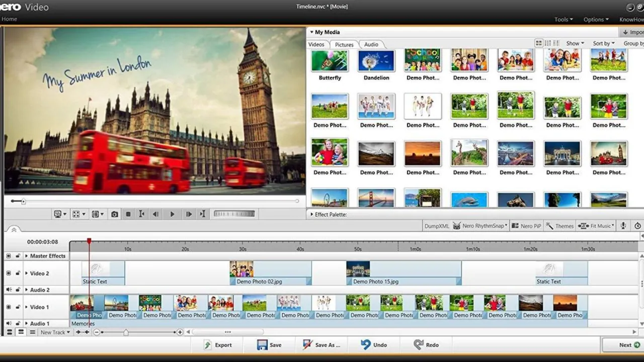
Task: Click the DumpXML button
Action: point(437,226)
